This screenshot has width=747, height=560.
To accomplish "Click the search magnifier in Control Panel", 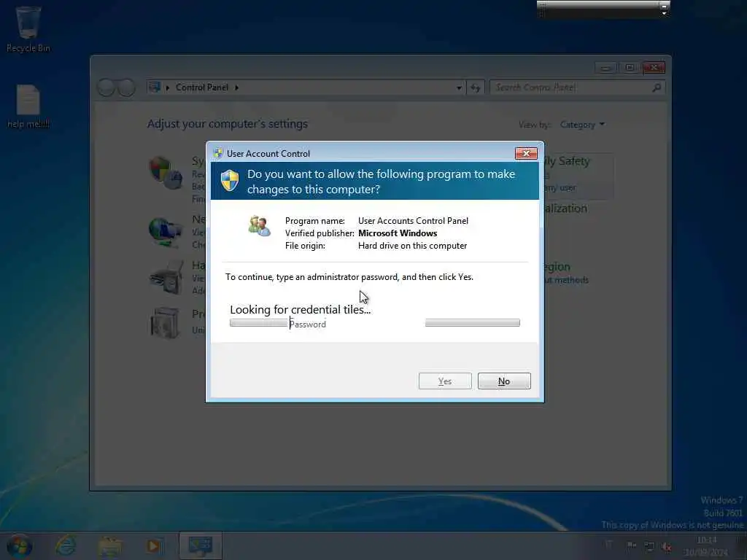I will (657, 87).
